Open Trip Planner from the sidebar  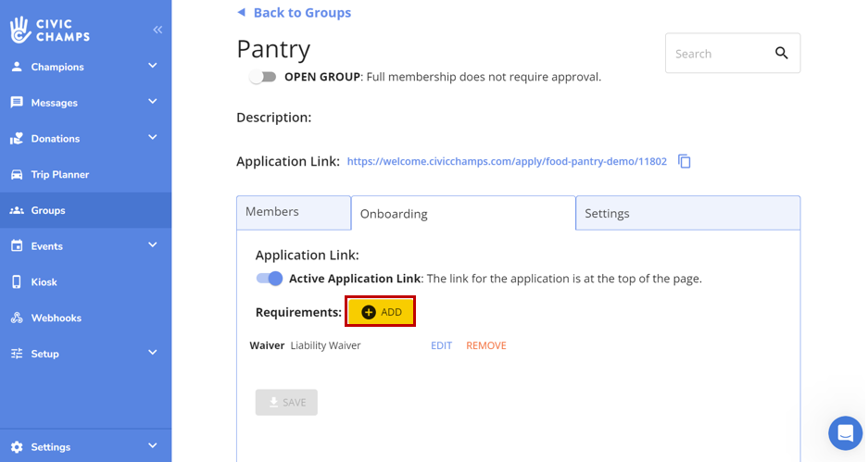[x=59, y=174]
